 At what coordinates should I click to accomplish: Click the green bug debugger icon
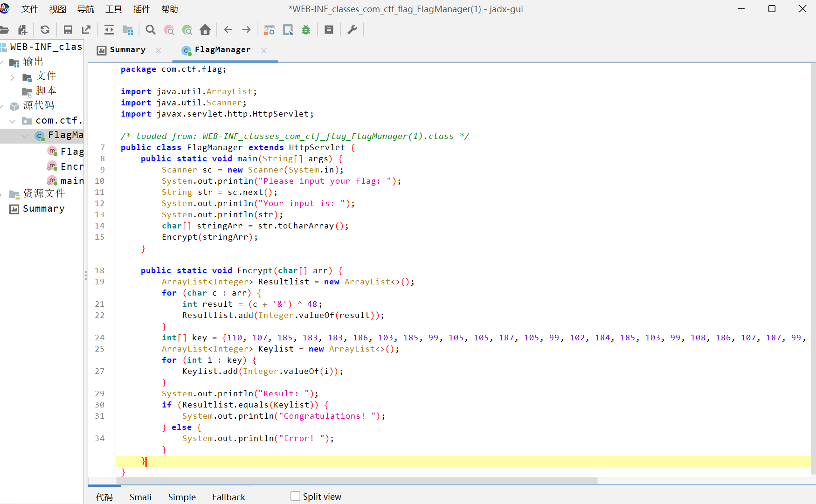pyautogui.click(x=306, y=30)
